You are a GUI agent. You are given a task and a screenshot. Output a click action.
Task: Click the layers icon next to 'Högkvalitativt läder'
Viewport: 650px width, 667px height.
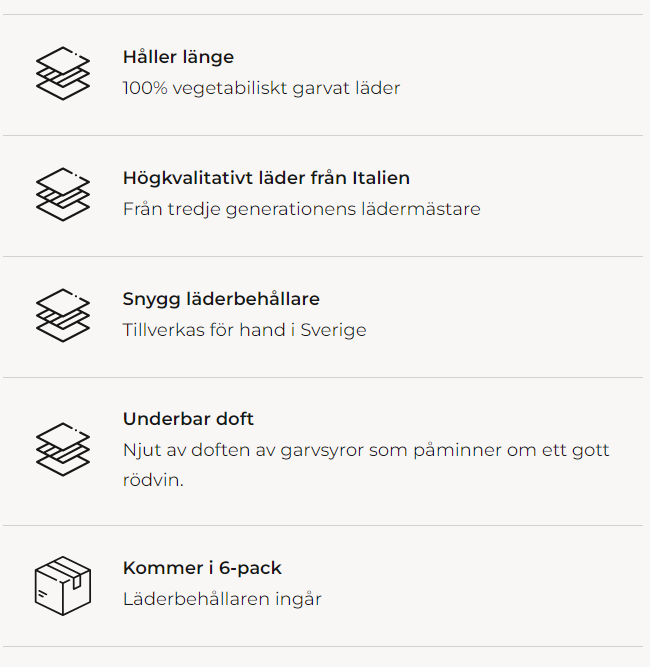[x=63, y=194]
